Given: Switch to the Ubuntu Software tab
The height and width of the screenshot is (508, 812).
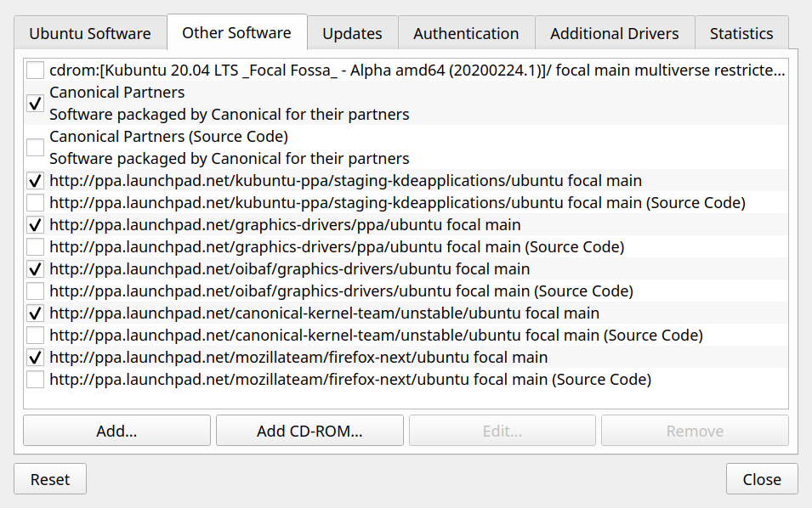Looking at the screenshot, I should pos(89,34).
